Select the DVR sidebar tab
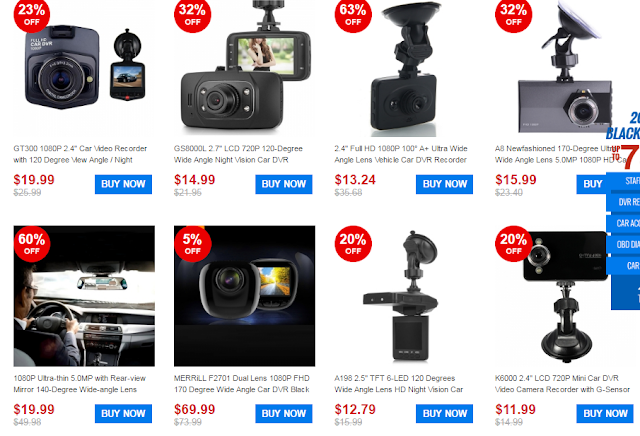This screenshot has width=640, height=436. pos(624,202)
